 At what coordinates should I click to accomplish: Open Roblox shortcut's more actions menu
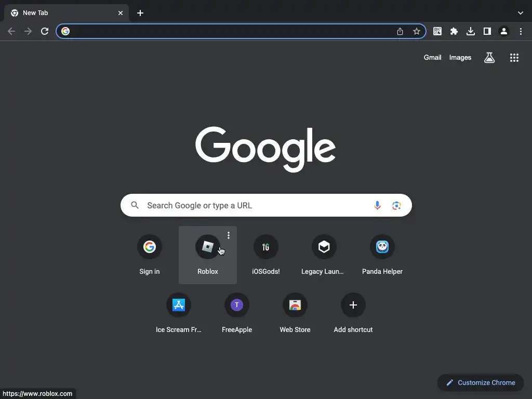click(229, 235)
